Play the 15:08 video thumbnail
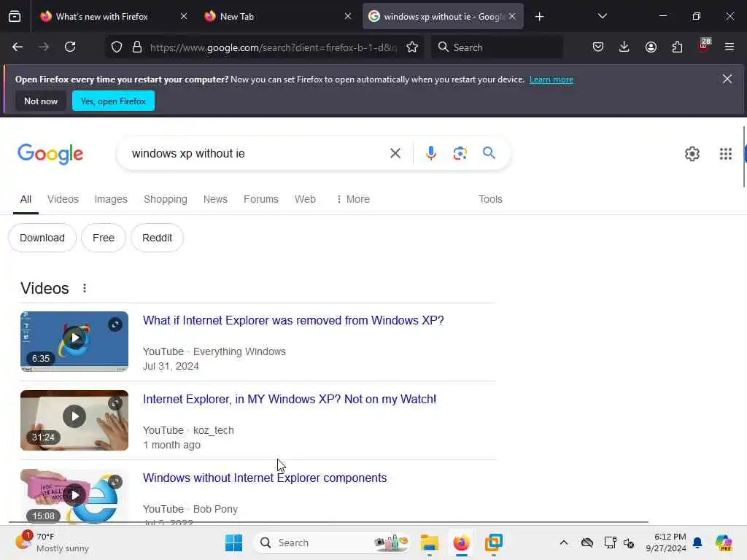Image resolution: width=747 pixels, height=560 pixels. point(74,496)
